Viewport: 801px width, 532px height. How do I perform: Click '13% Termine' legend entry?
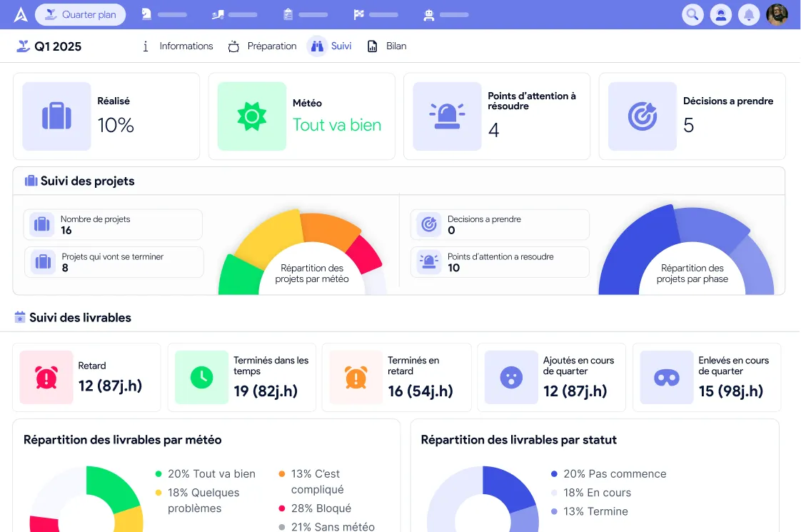pyautogui.click(x=590, y=511)
